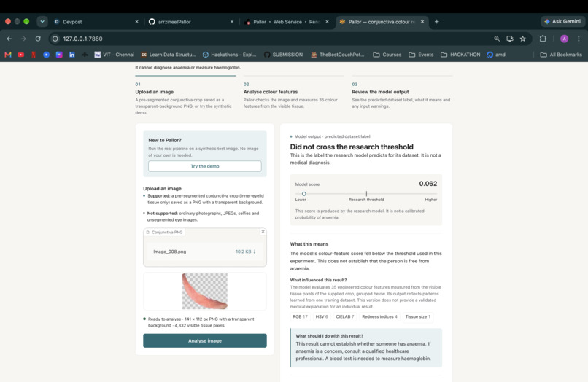588x382 pixels.
Task: Open the tab search dropdown arrow
Action: 42,22
